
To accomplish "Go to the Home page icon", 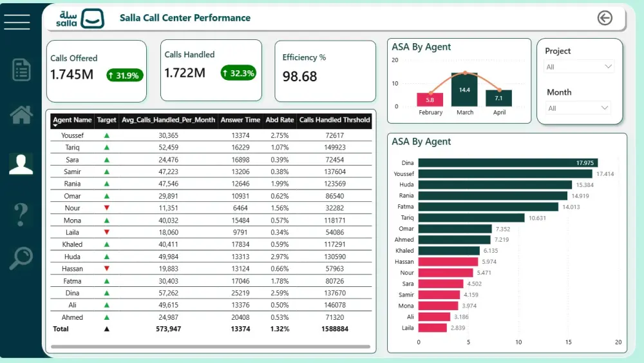I will click(x=21, y=115).
